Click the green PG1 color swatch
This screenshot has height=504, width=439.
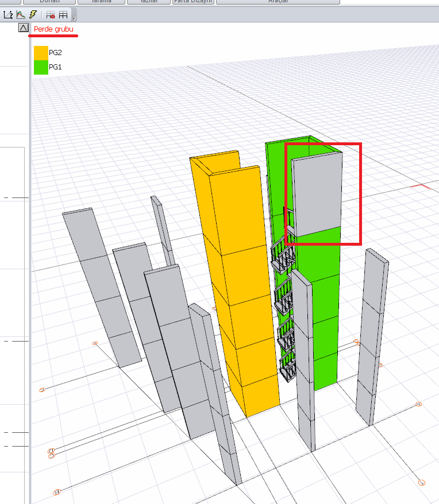(x=41, y=67)
